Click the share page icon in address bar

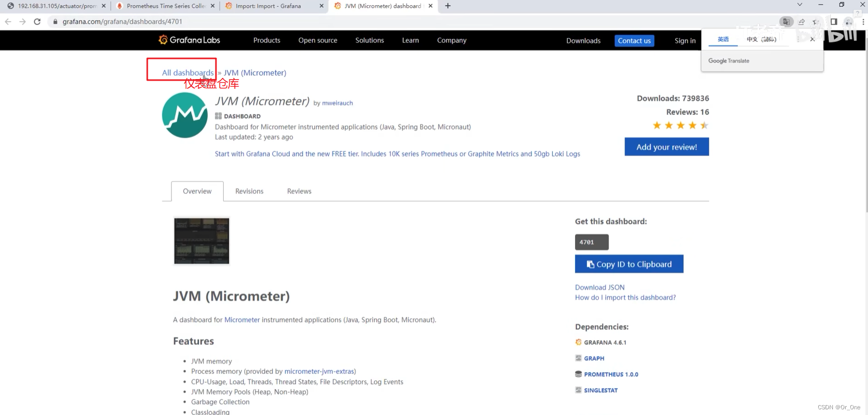(x=801, y=22)
